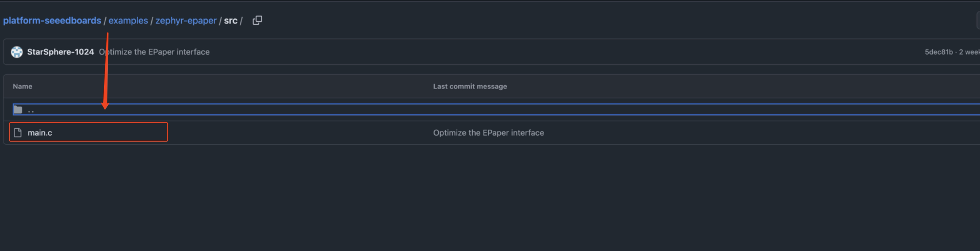Open commit message link in the main.c row
The width and height of the screenshot is (980, 251).
pyautogui.click(x=488, y=133)
